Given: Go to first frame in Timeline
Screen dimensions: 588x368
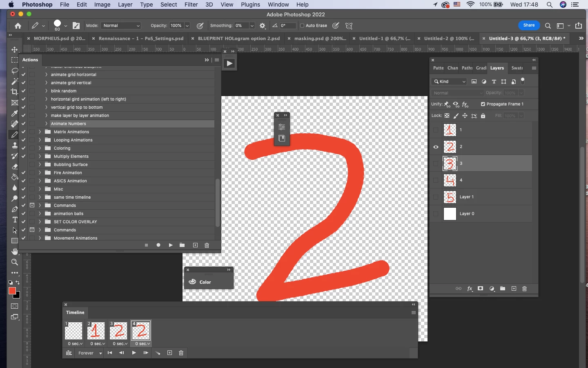Looking at the screenshot, I should (110, 353).
